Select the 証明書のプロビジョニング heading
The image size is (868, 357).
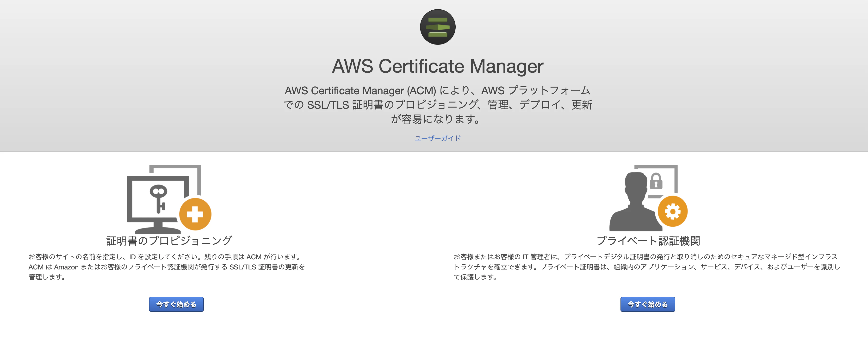click(x=169, y=241)
